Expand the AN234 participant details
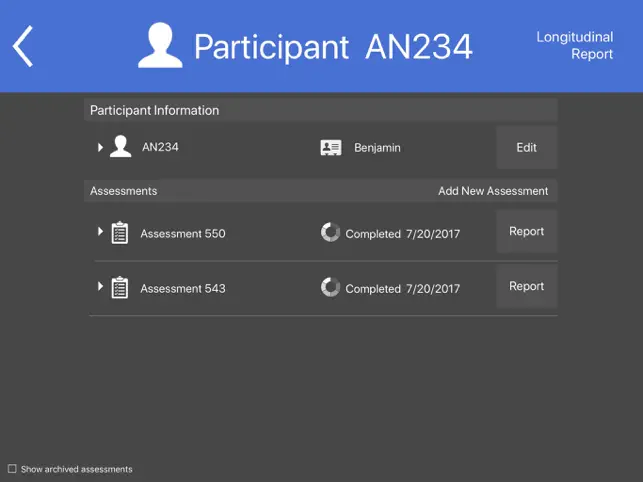The width and height of the screenshot is (643, 482). (x=100, y=147)
